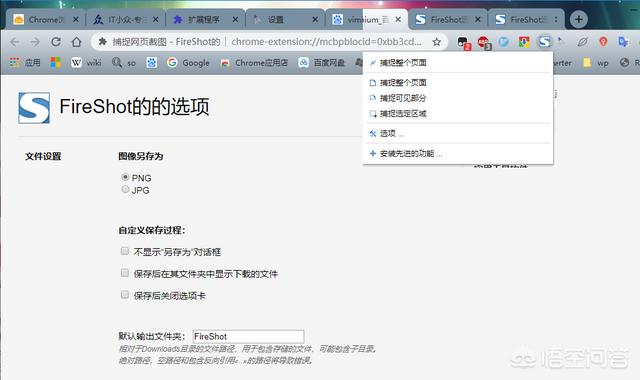Image resolution: width=640 pixels, height=380 pixels.
Task: Open the so search bookmark
Action: click(x=124, y=62)
